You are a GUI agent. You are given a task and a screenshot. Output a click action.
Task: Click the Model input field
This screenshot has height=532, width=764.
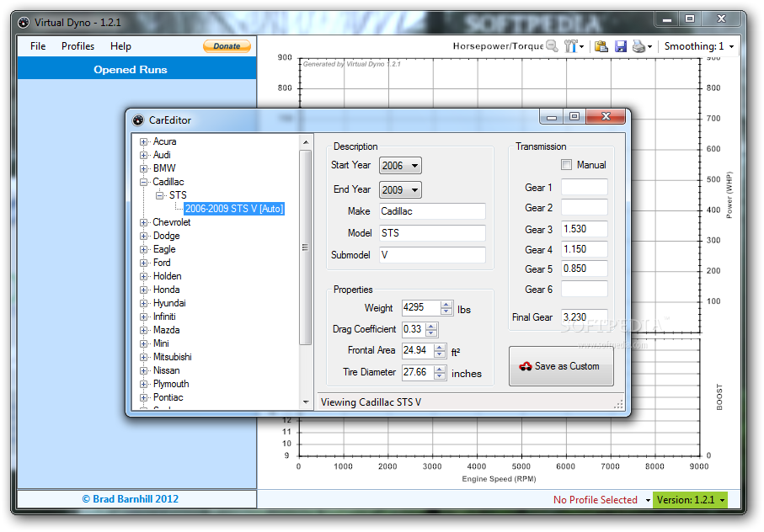click(432, 233)
